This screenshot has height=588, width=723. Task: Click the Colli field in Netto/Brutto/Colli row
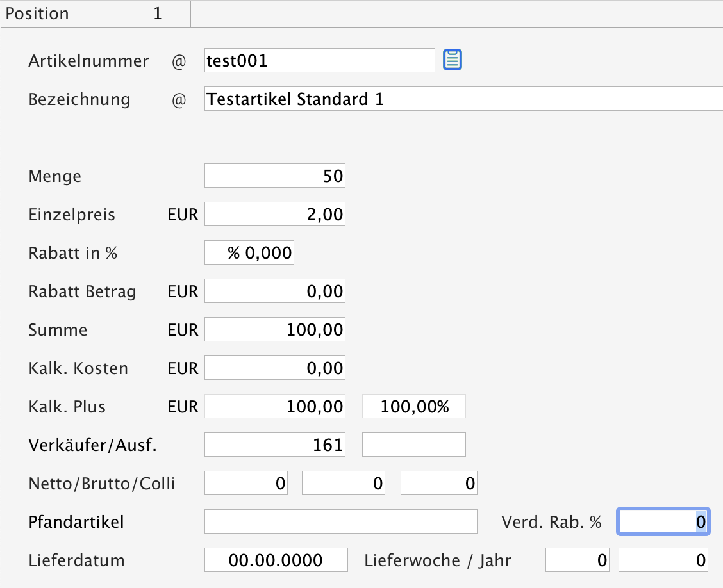[439, 483]
